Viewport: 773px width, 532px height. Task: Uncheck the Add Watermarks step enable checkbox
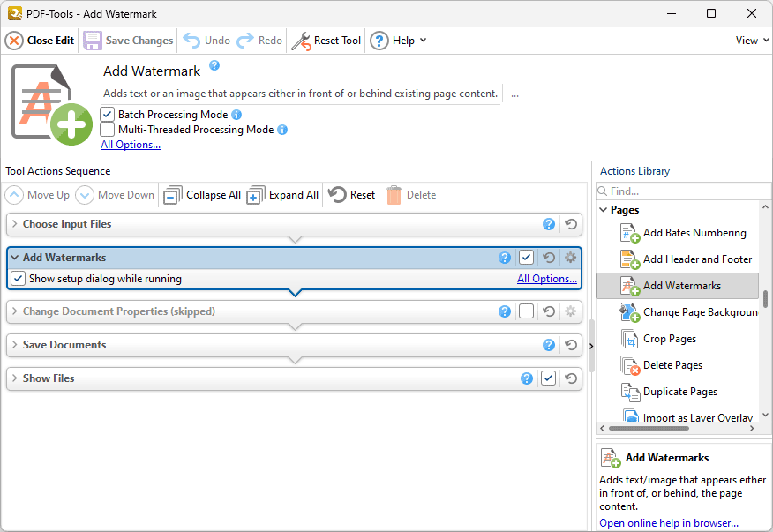coord(527,258)
